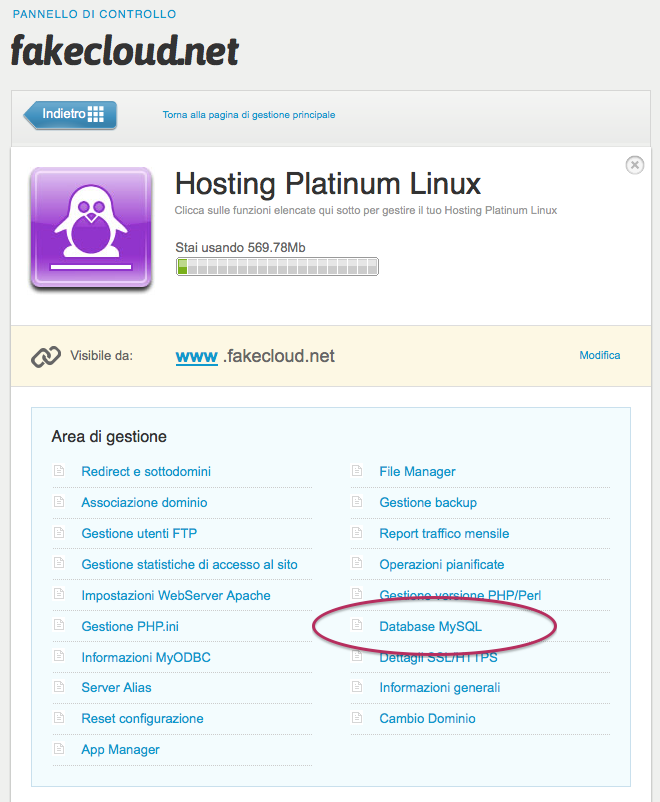Click the document icon next to File Manager
The image size is (660, 802).
[357, 471]
